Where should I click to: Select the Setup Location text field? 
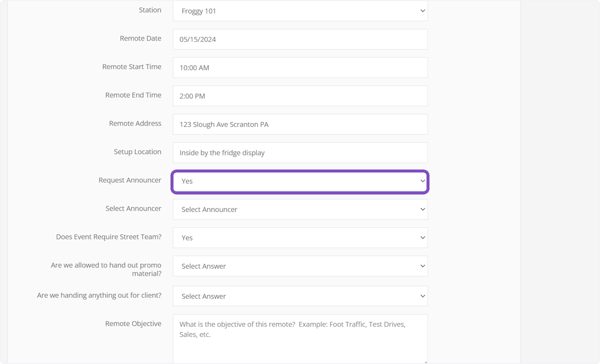300,152
